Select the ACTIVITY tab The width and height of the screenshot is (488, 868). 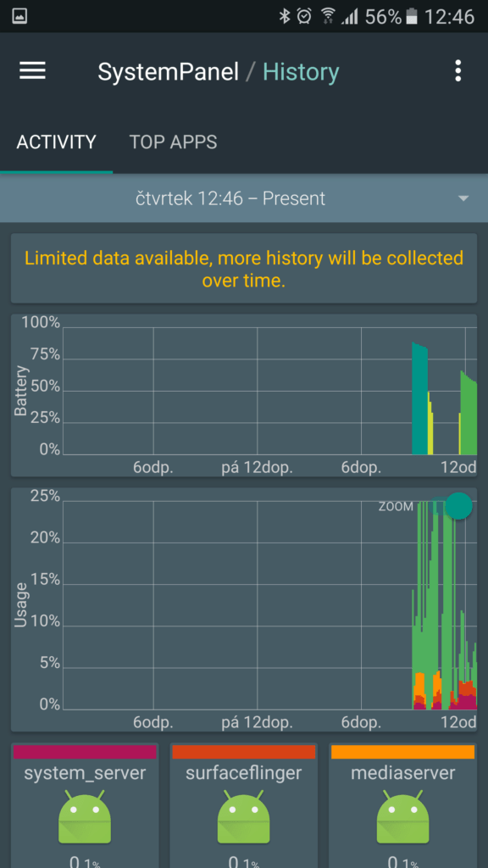[57, 142]
